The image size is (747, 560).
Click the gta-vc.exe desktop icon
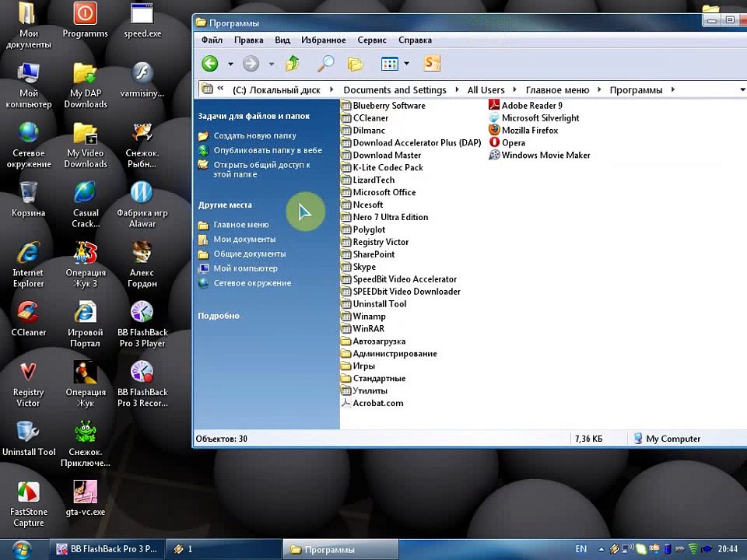click(86, 498)
